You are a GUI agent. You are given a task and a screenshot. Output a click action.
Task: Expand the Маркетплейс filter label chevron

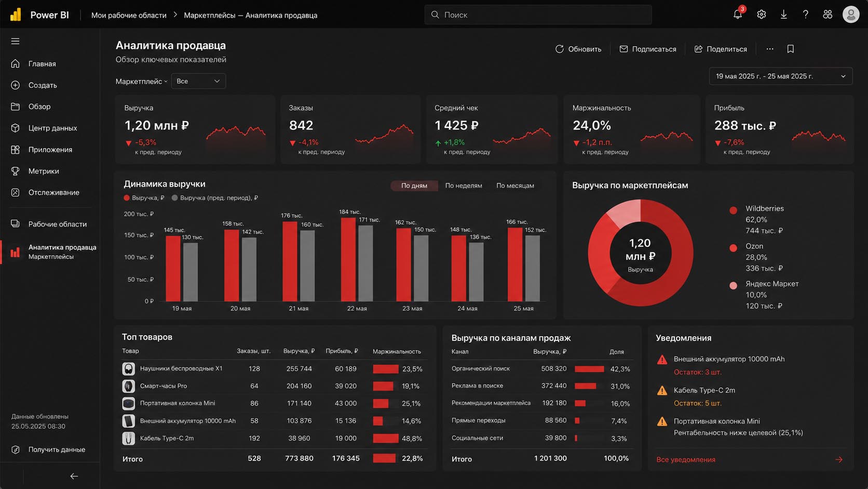166,82
